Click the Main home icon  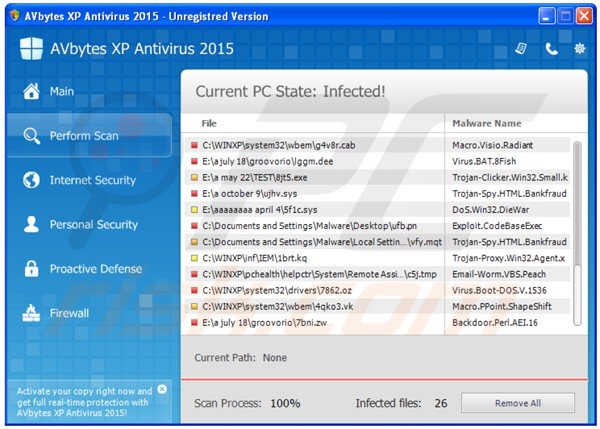point(31,91)
